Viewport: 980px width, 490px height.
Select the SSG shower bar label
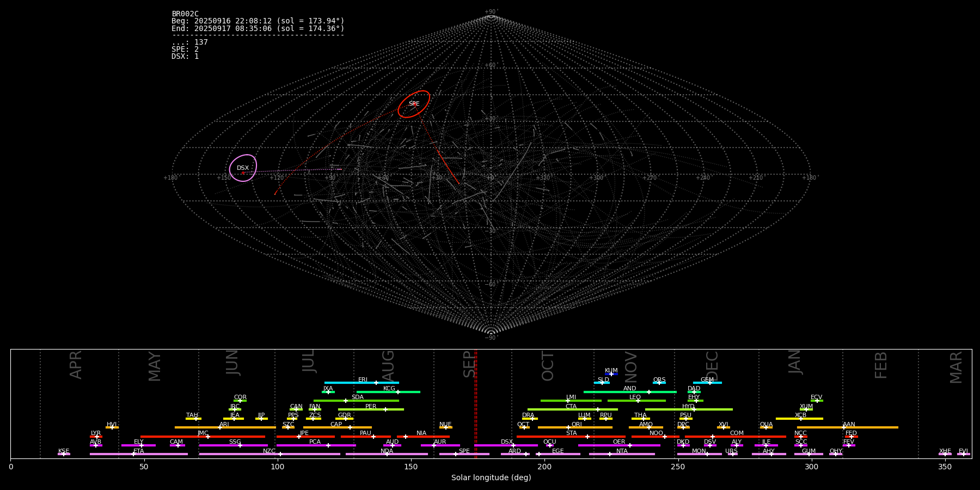(235, 442)
